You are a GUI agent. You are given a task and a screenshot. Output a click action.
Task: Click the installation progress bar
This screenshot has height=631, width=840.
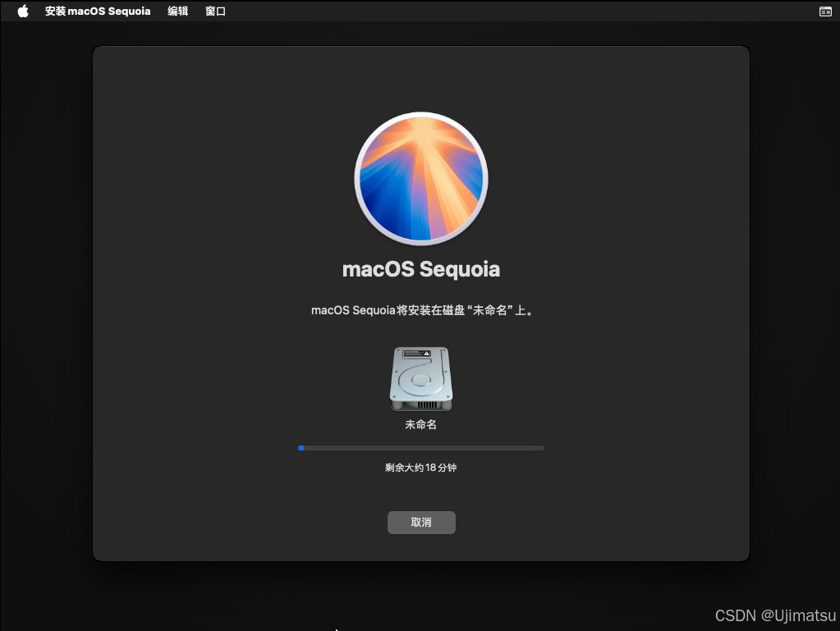point(421,448)
